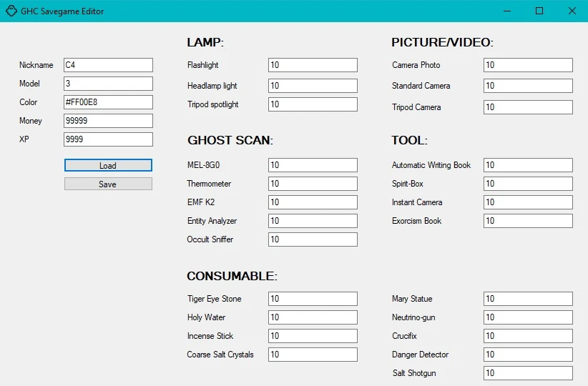Image resolution: width=588 pixels, height=386 pixels.
Task: Select the Exorcism Book quantity field
Action: click(x=528, y=221)
